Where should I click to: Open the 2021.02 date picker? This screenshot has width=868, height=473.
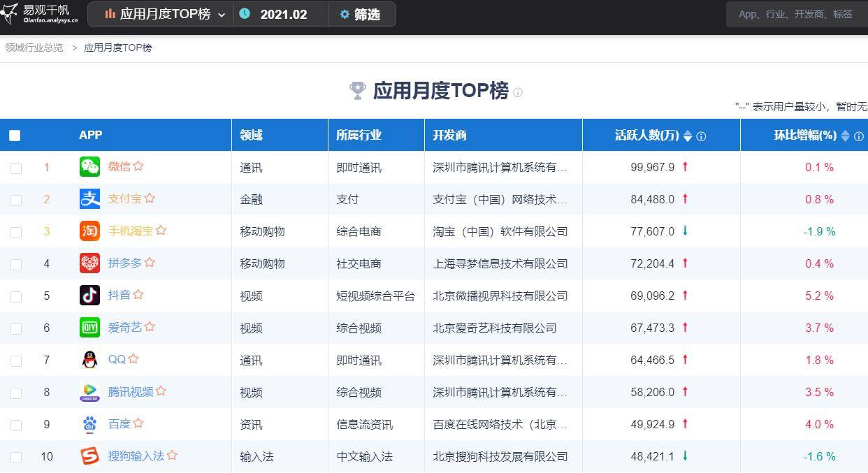pos(281,14)
